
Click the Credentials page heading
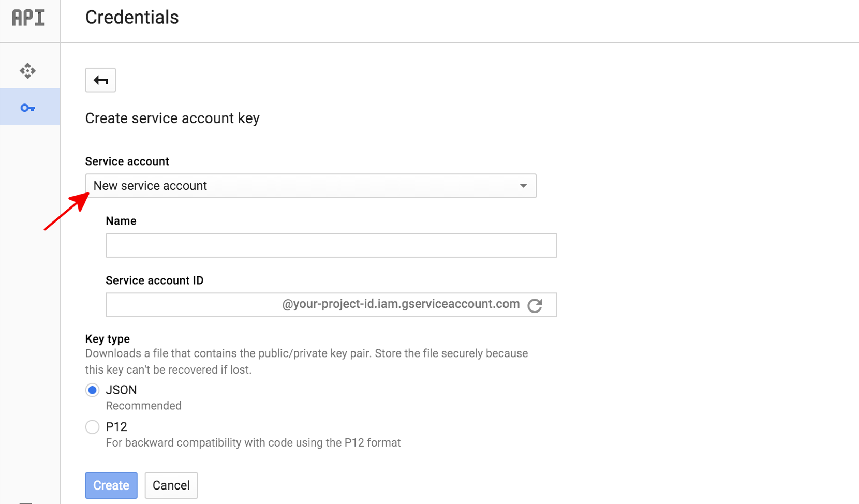click(132, 17)
